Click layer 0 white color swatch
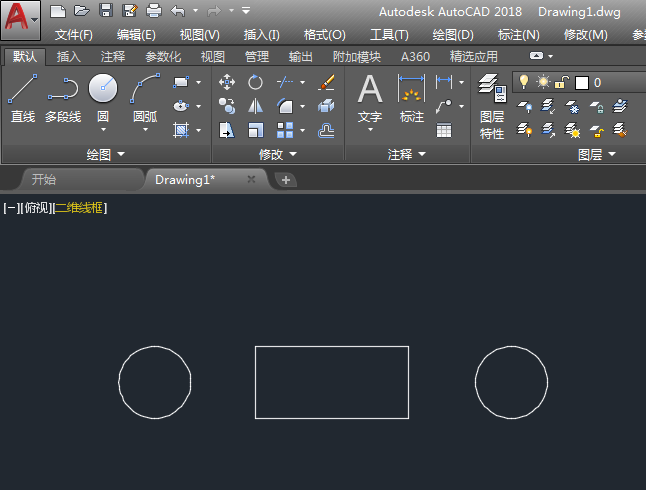The width and height of the screenshot is (646, 490). [x=581, y=83]
